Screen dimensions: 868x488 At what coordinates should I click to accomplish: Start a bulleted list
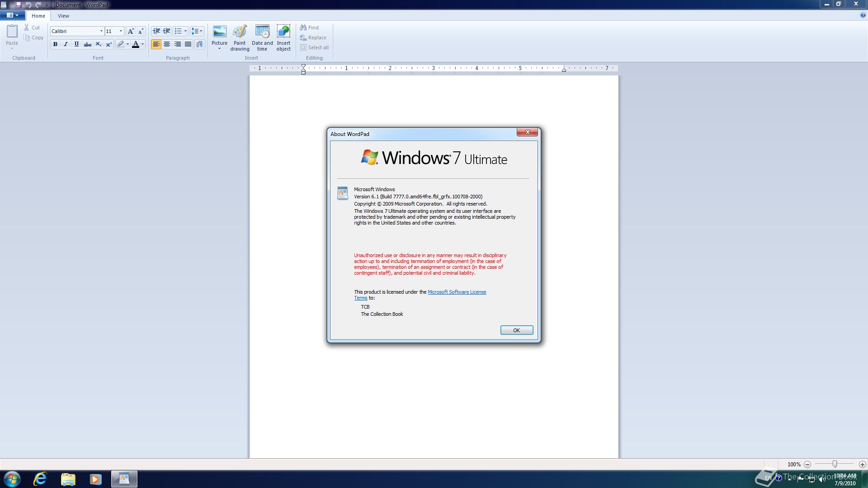178,31
